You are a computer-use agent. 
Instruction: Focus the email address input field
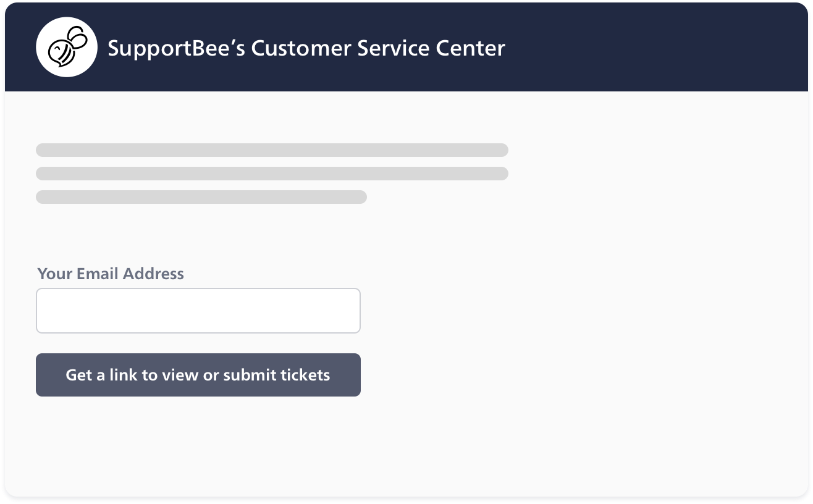(198, 311)
